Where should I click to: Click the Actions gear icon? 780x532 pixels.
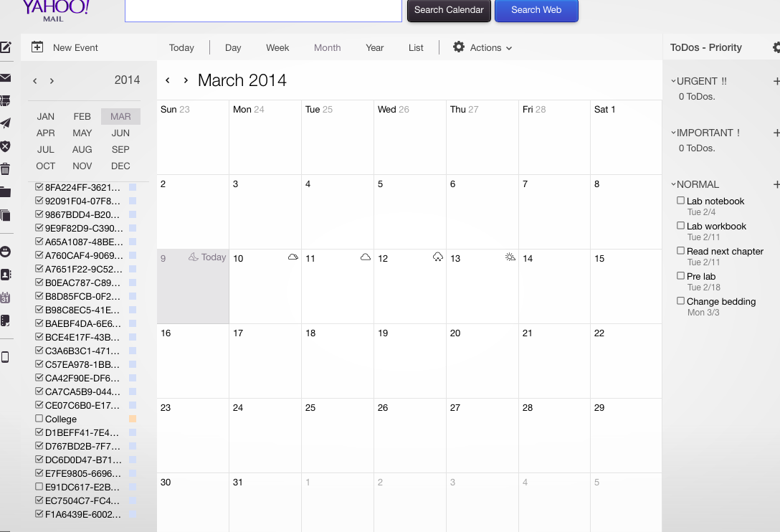[x=459, y=47]
